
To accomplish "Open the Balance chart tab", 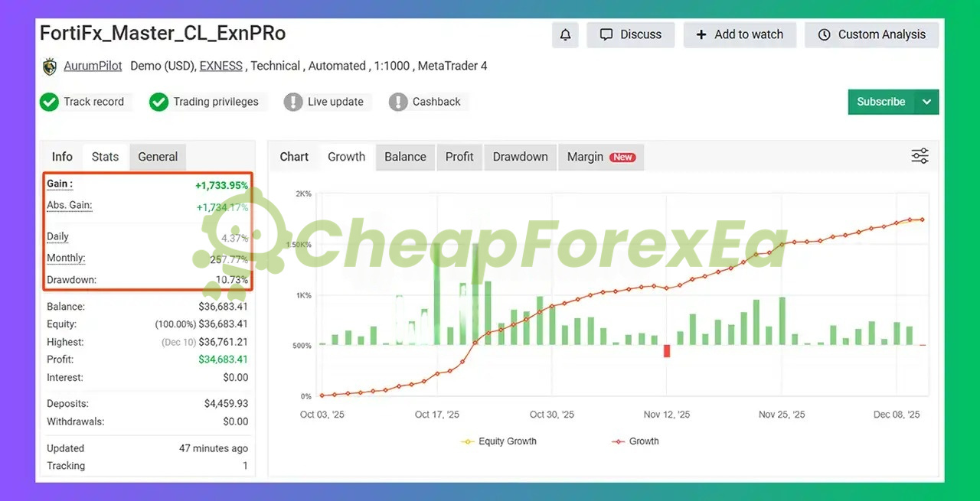I will (405, 157).
